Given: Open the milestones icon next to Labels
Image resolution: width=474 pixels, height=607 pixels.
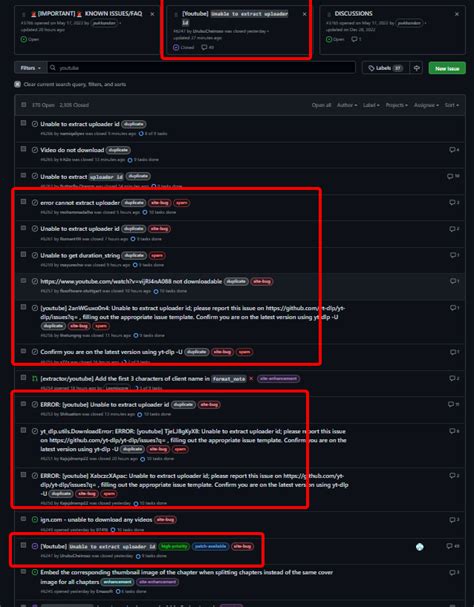Looking at the screenshot, I should click(417, 68).
